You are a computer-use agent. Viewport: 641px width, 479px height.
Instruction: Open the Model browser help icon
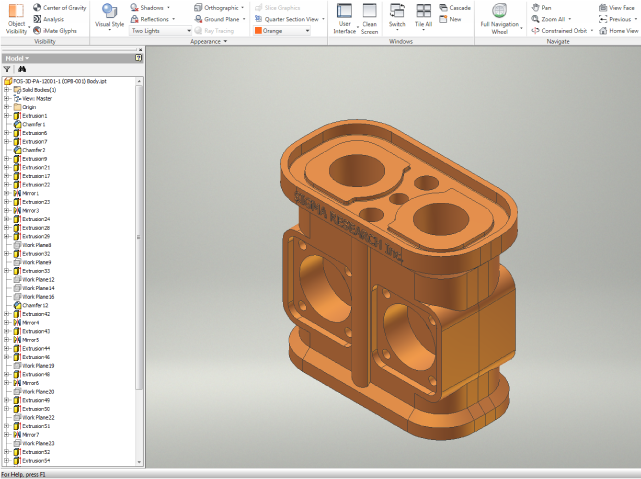click(138, 58)
